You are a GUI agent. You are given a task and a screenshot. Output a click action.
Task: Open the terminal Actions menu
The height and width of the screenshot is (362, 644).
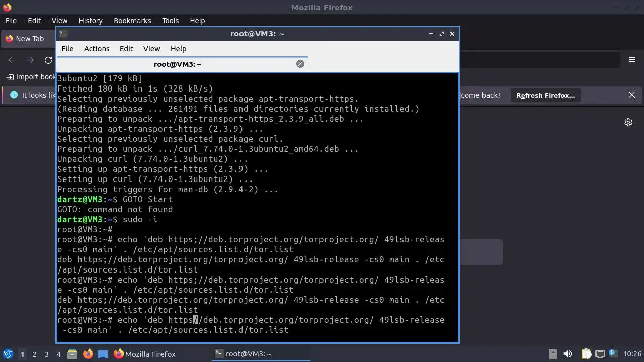pos(97,49)
